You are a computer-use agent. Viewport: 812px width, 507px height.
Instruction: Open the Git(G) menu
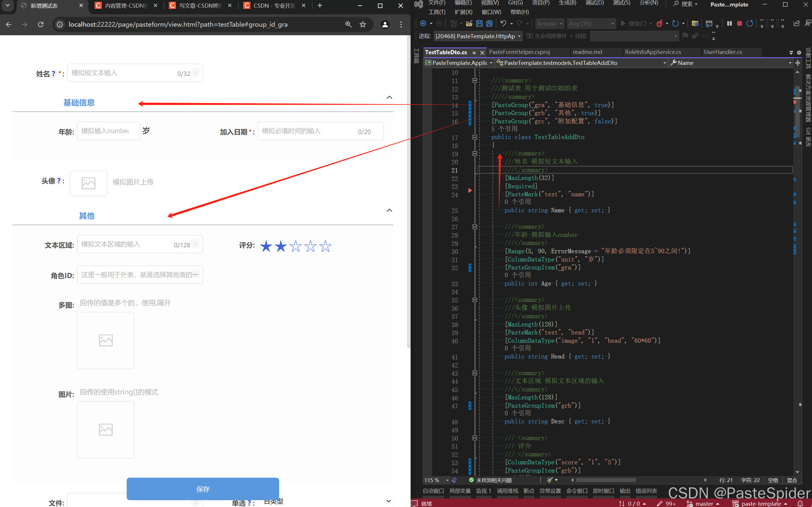(515, 3)
